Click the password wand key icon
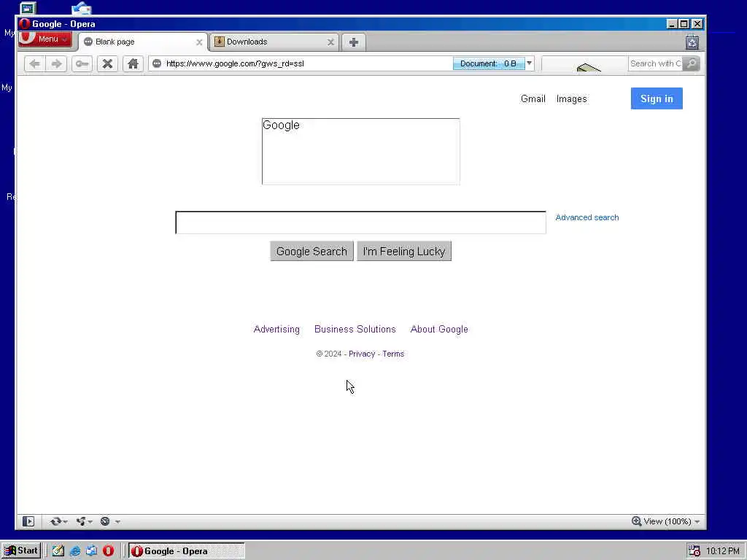 [82, 64]
